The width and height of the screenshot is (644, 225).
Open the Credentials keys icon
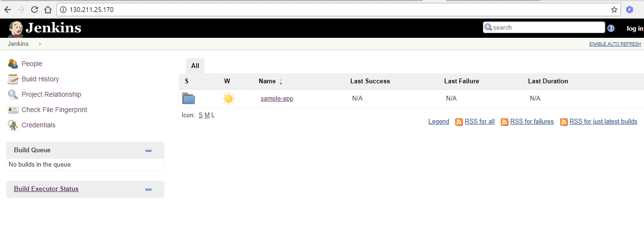13,125
